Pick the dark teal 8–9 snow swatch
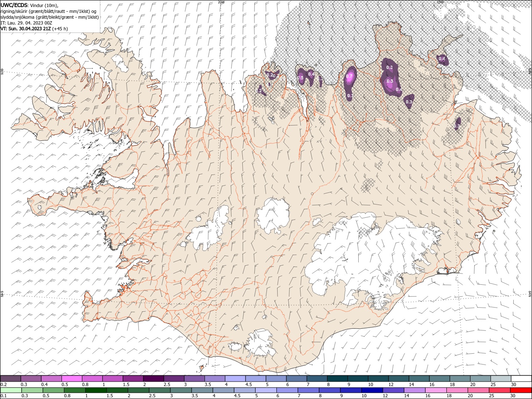The height and width of the screenshot is (399, 532). [337, 379]
